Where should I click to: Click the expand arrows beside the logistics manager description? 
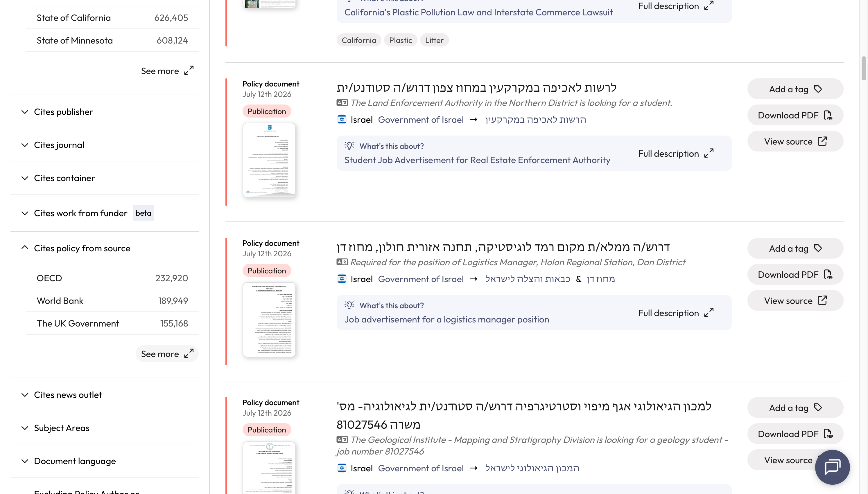pos(709,313)
